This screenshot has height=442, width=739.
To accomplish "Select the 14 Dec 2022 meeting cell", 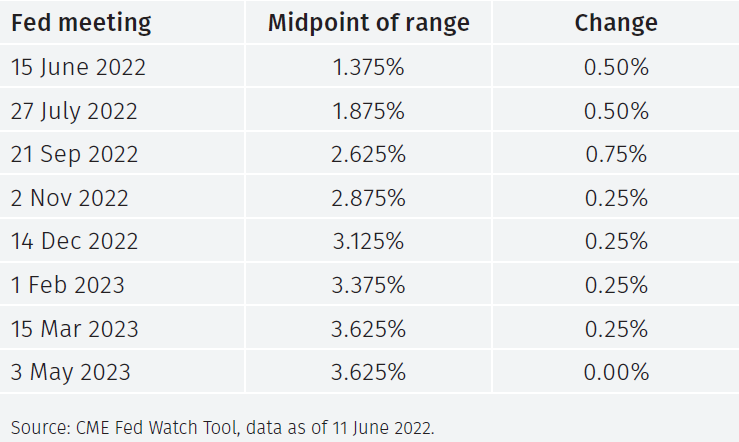I will click(75, 241).
